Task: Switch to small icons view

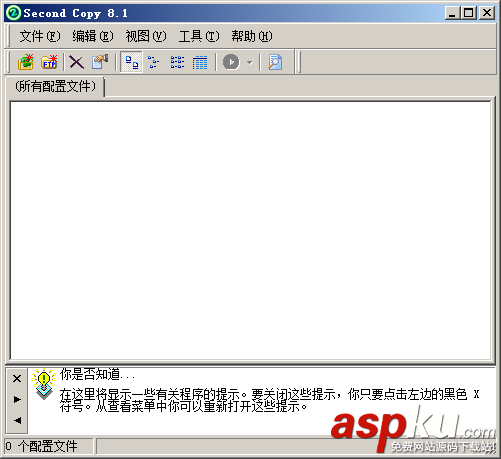Action: tap(154, 62)
